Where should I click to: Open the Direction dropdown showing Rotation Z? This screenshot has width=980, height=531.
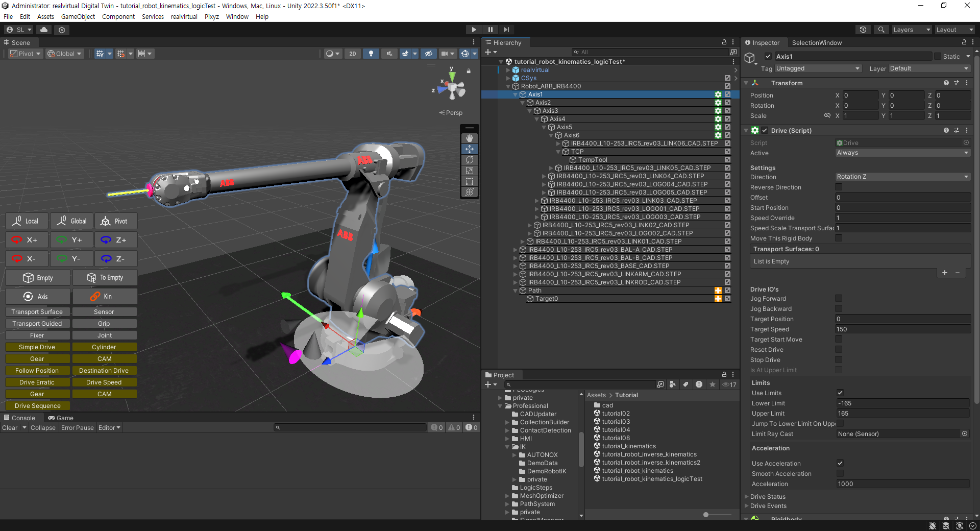coord(902,177)
